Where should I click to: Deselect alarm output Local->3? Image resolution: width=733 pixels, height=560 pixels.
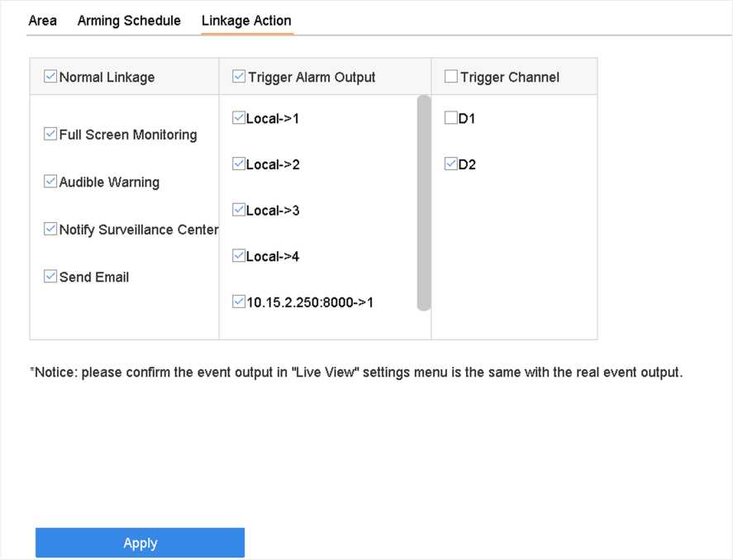[x=240, y=211]
